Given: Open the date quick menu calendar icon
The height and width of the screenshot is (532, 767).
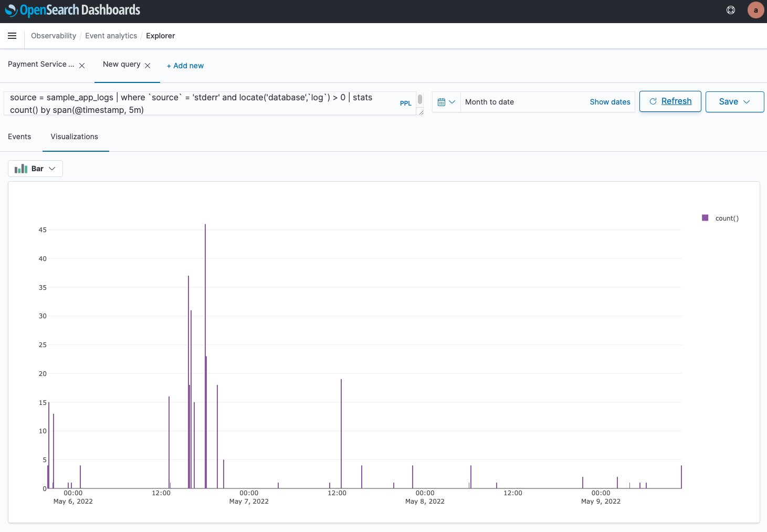Looking at the screenshot, I should [446, 102].
